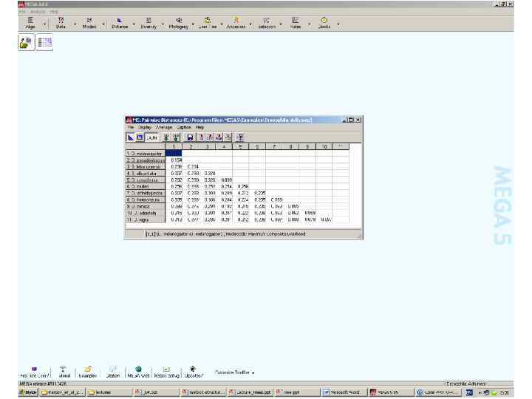Select upper-right matrix display icon
Image resolution: width=532 pixels, height=399 pixels.
(140, 137)
